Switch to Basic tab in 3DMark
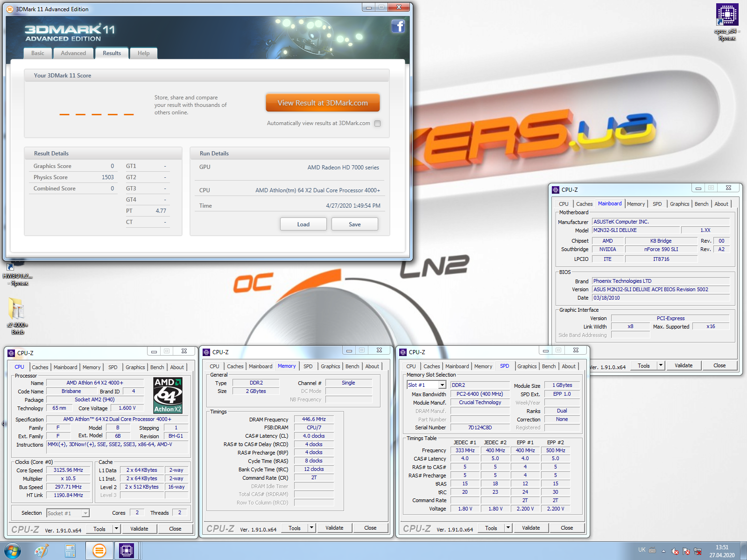 coord(38,53)
